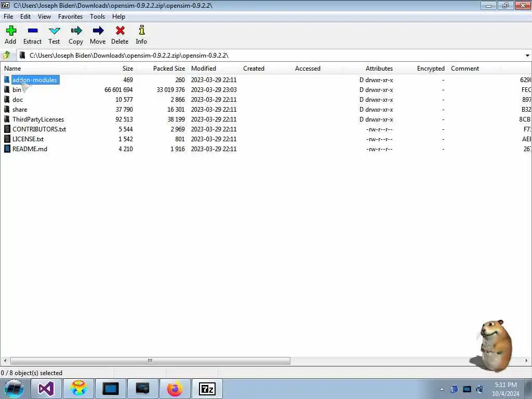Screen dimensions: 532x399
Task: Select the LICENSE.txt file icon
Action: (7, 139)
